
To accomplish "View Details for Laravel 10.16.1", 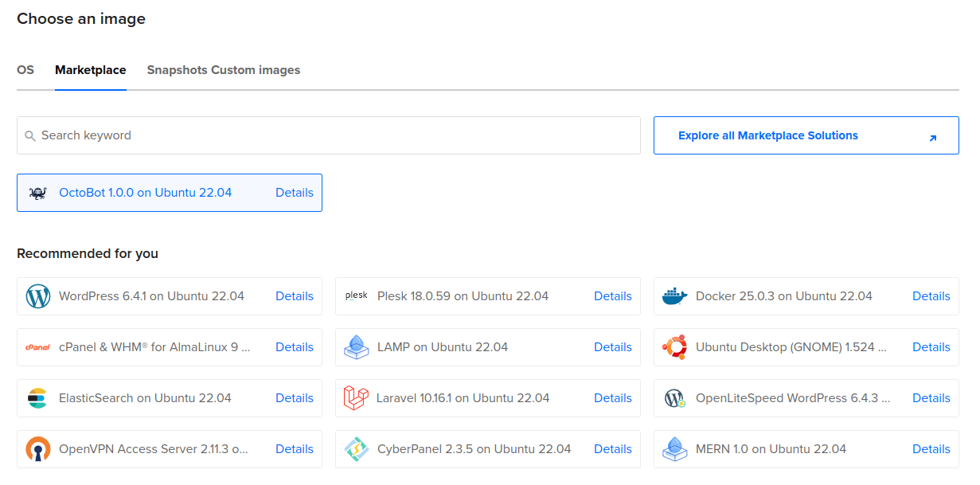I will pos(613,398).
